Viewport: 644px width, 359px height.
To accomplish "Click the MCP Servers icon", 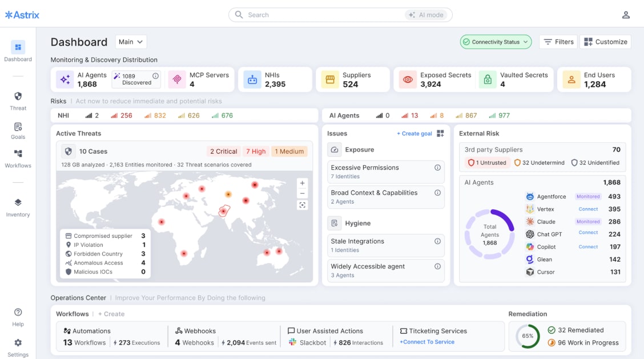I will [x=177, y=79].
